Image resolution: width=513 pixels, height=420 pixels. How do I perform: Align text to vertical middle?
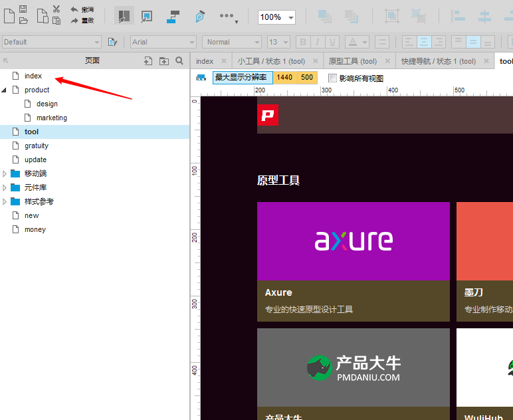[x=473, y=42]
